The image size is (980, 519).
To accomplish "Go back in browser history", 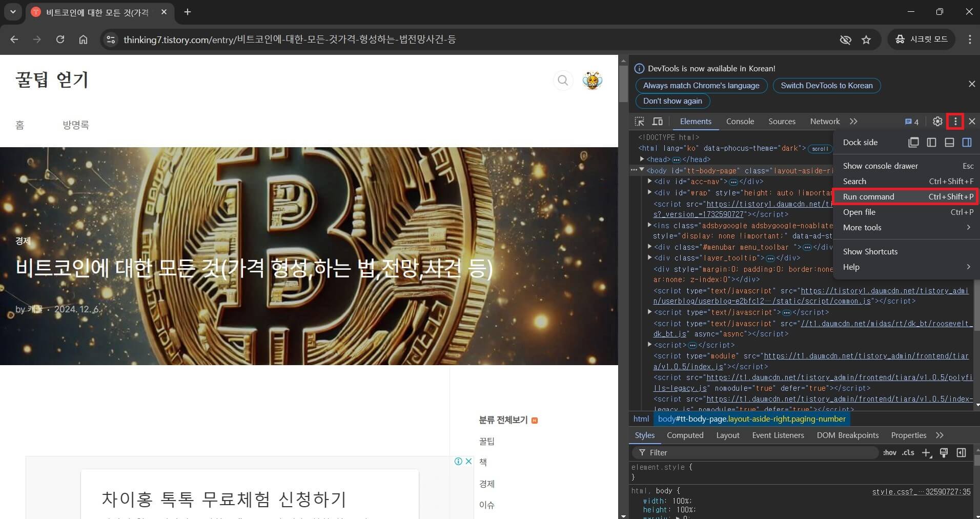I will (x=14, y=39).
